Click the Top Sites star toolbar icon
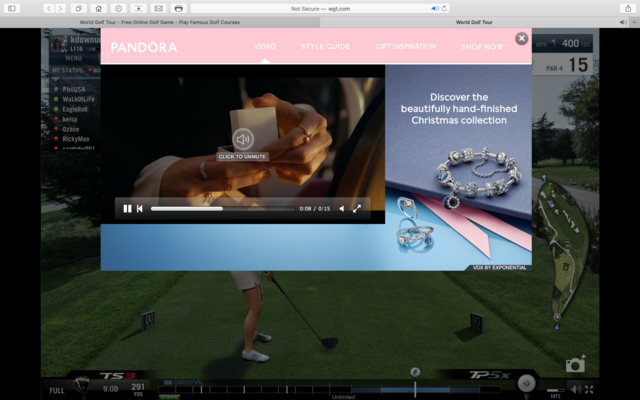The width and height of the screenshot is (640, 400). (138, 8)
